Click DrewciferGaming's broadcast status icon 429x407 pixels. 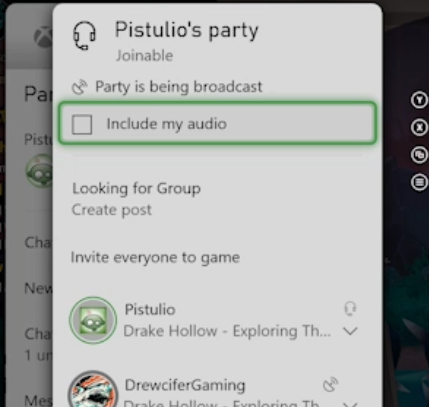pyautogui.click(x=330, y=385)
